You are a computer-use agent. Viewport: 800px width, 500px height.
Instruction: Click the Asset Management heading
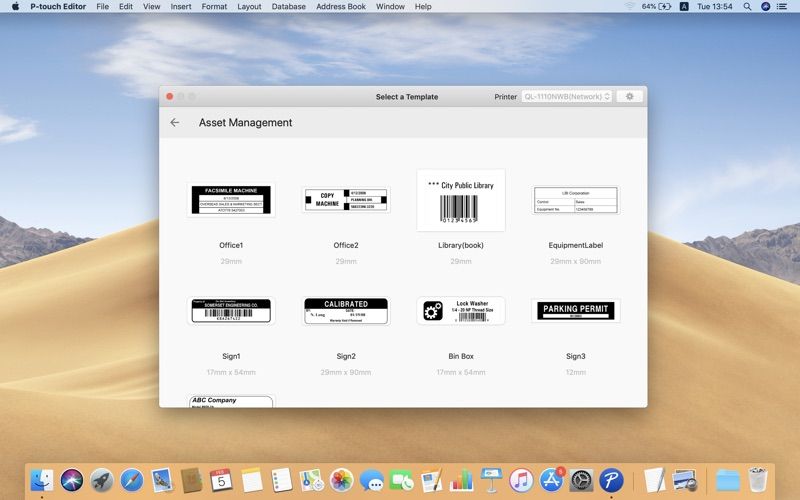pos(245,122)
